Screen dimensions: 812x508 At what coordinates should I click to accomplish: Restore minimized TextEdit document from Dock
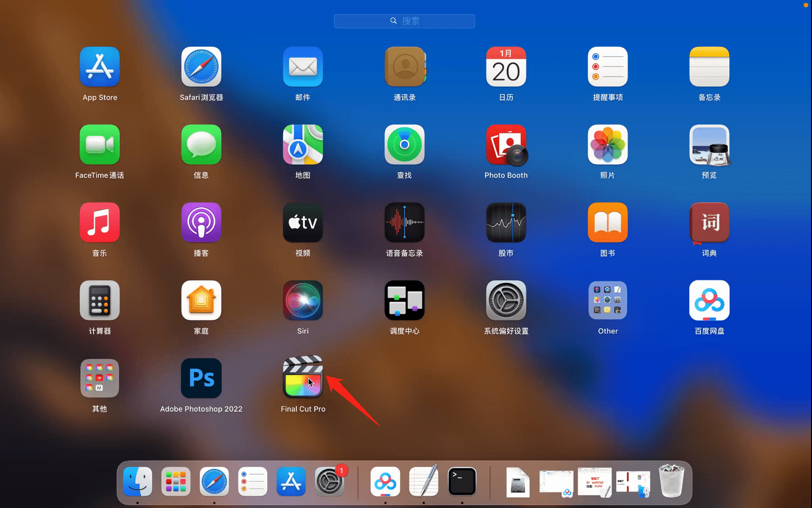(595, 482)
